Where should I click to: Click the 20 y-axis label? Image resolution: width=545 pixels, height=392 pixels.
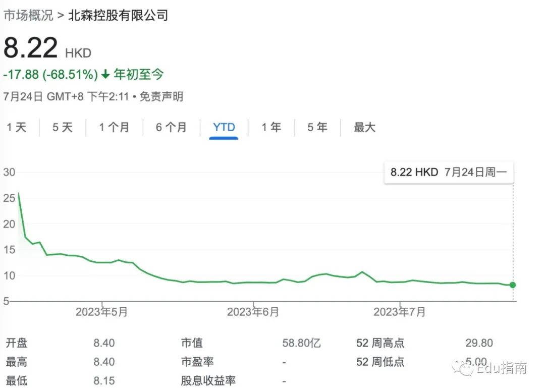pos(10,224)
